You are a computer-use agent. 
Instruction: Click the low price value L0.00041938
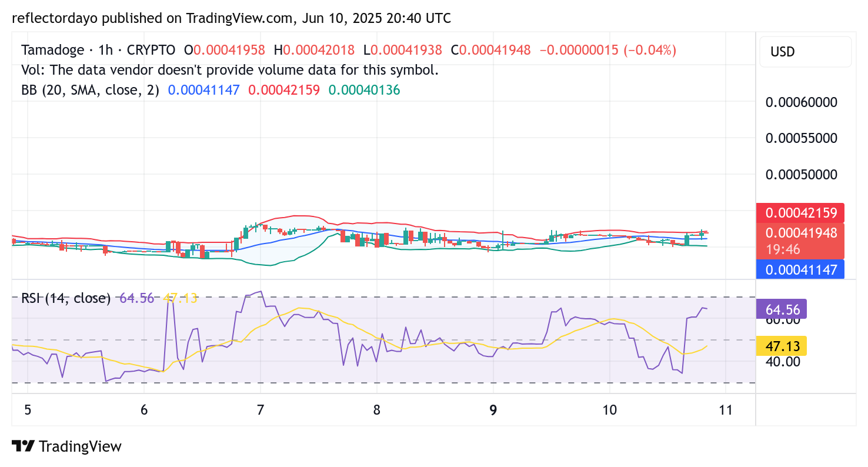[402, 50]
